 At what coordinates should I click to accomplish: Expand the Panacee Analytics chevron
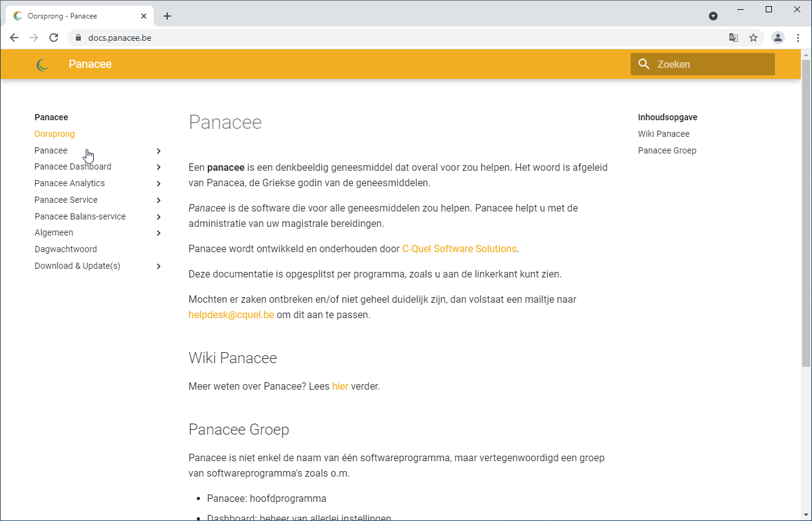click(159, 184)
